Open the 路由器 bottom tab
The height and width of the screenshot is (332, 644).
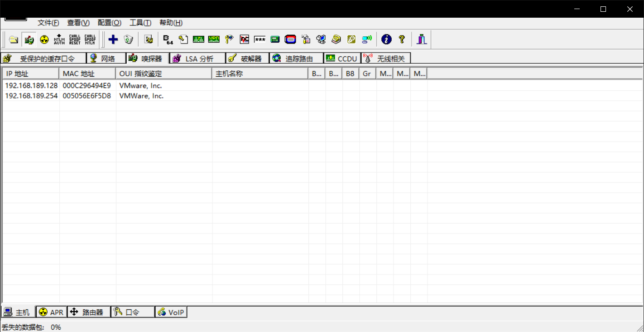[x=89, y=312]
